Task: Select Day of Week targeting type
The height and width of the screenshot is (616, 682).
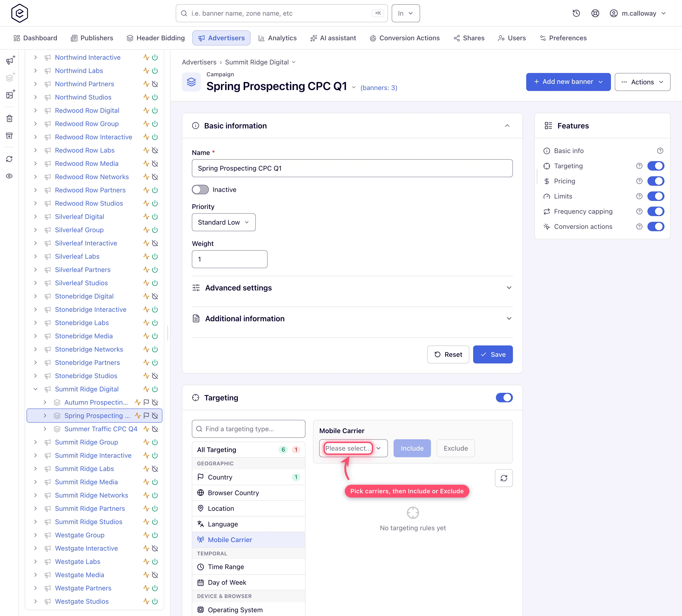Action: coord(248,583)
